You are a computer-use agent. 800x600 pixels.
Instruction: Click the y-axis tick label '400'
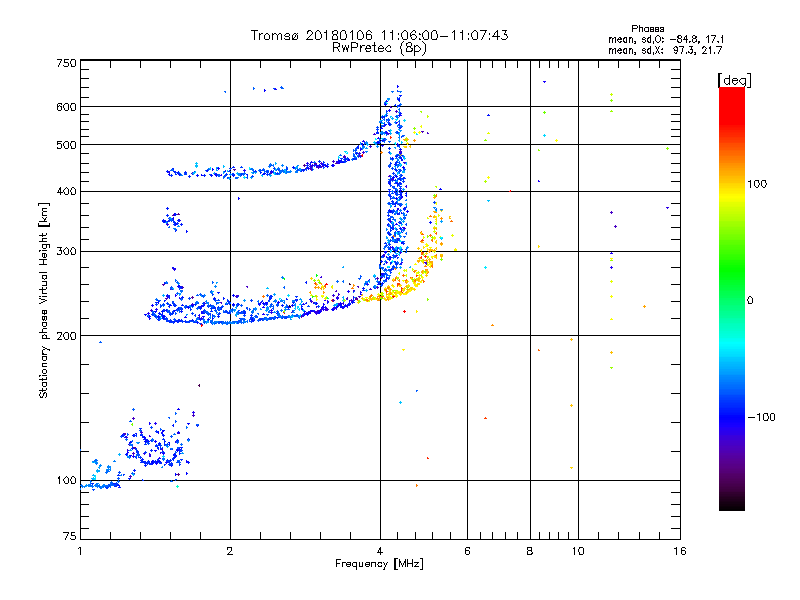coord(66,191)
